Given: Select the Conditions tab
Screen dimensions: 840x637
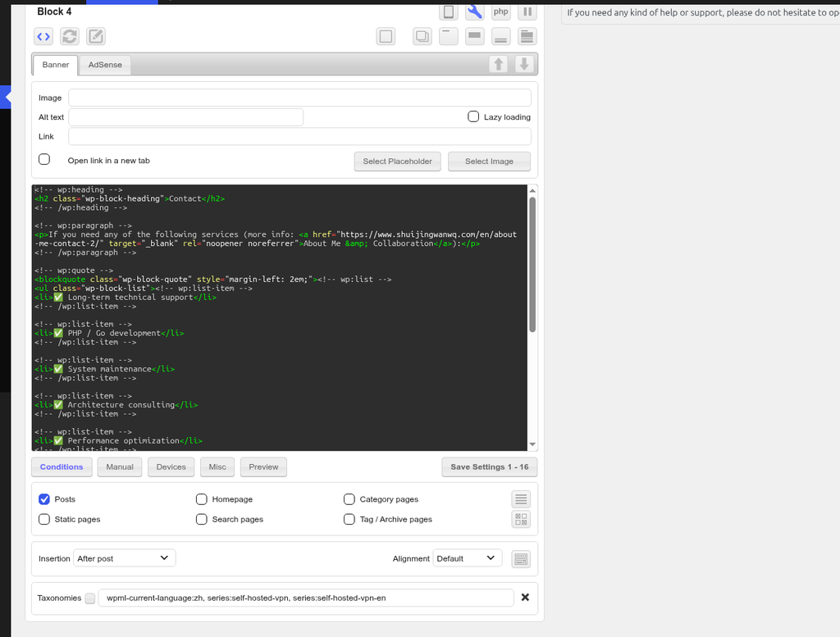Looking at the screenshot, I should pos(62,466).
